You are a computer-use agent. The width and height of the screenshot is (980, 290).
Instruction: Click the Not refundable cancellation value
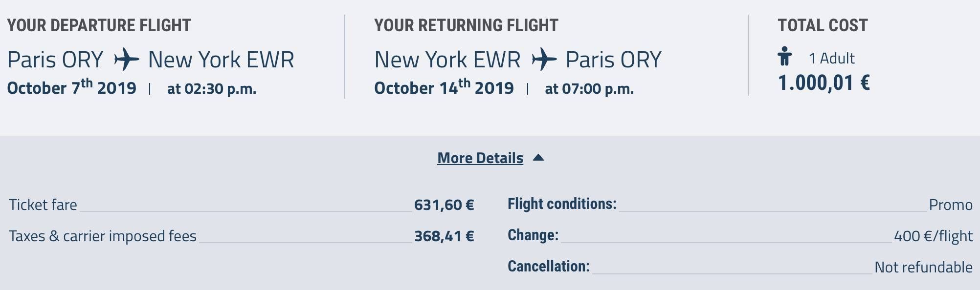tap(923, 267)
